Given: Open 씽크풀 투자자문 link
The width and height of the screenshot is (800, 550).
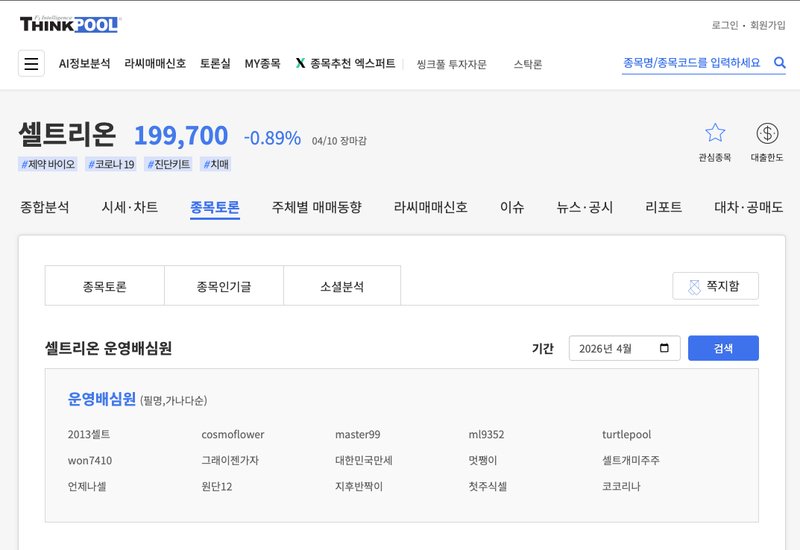Looking at the screenshot, I should [x=452, y=64].
